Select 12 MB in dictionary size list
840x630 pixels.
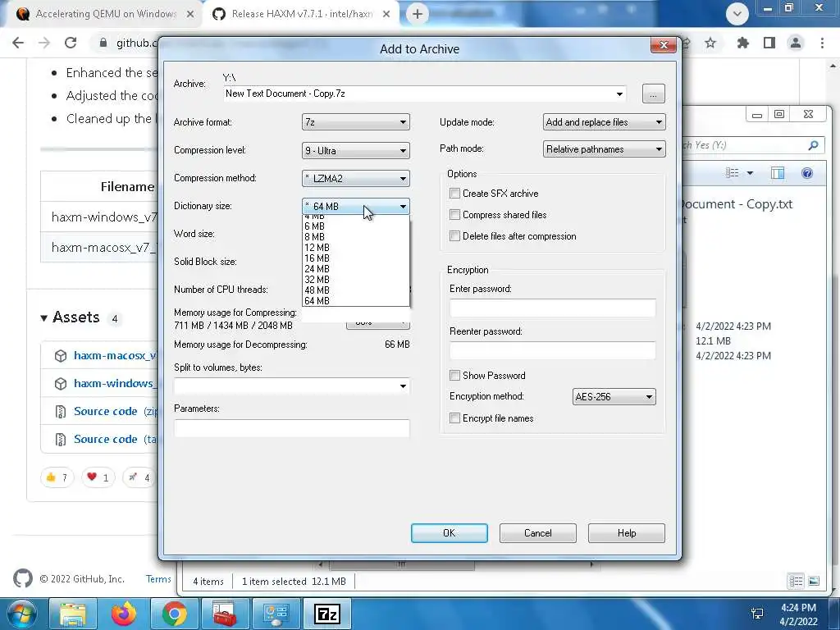[356, 248]
